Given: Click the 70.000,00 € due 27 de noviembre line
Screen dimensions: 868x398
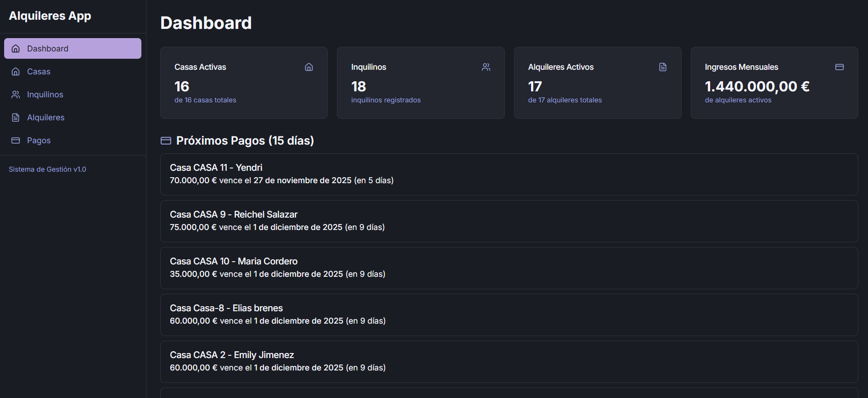Looking at the screenshot, I should (282, 180).
